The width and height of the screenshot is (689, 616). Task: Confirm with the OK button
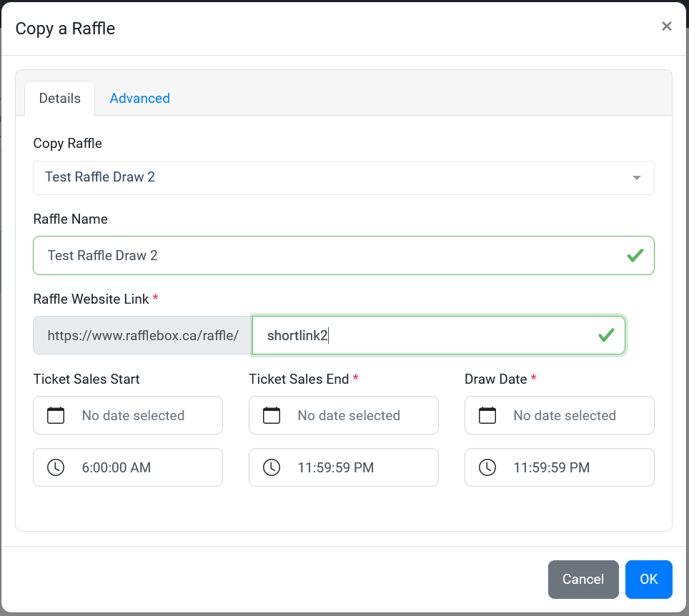tap(648, 579)
